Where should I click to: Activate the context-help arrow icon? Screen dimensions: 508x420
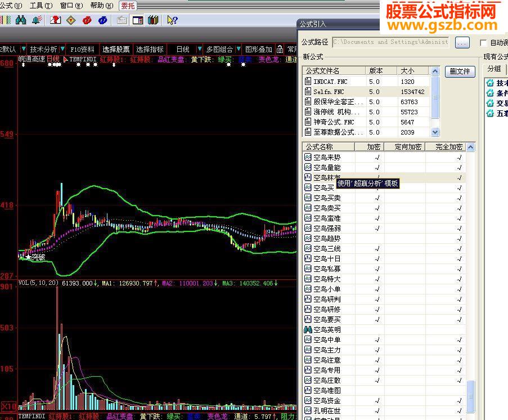click(x=170, y=19)
